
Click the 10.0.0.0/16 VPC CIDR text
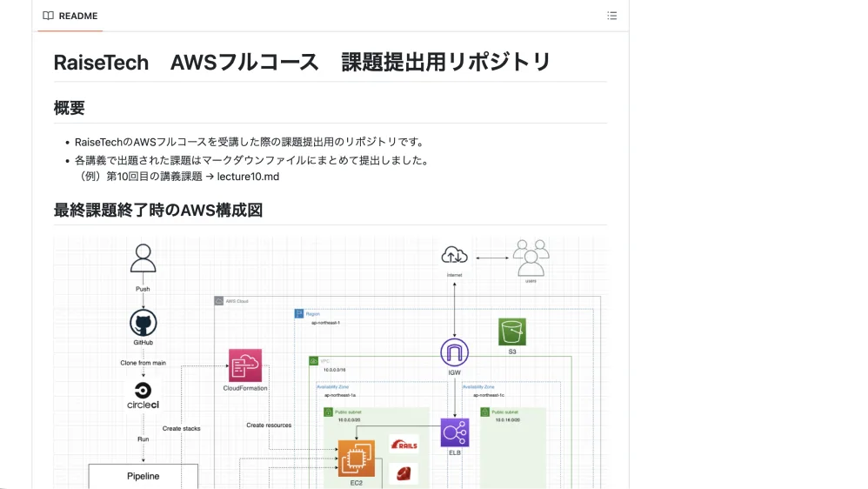(x=334, y=370)
